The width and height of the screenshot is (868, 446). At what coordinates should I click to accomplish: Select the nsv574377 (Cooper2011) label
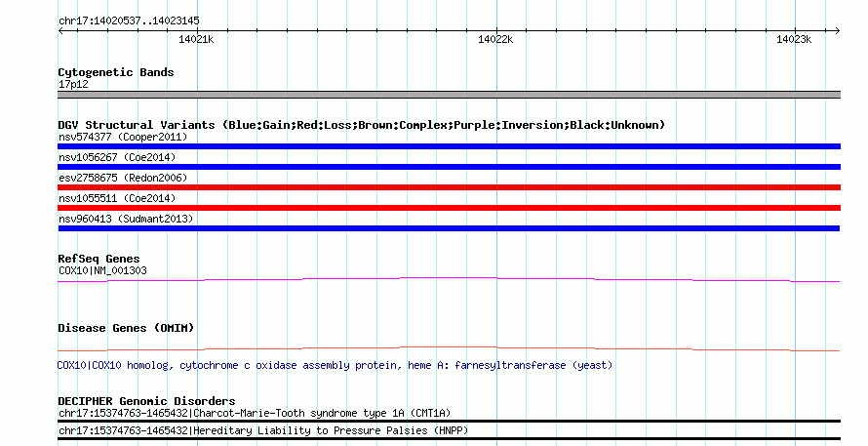pyautogui.click(x=123, y=137)
